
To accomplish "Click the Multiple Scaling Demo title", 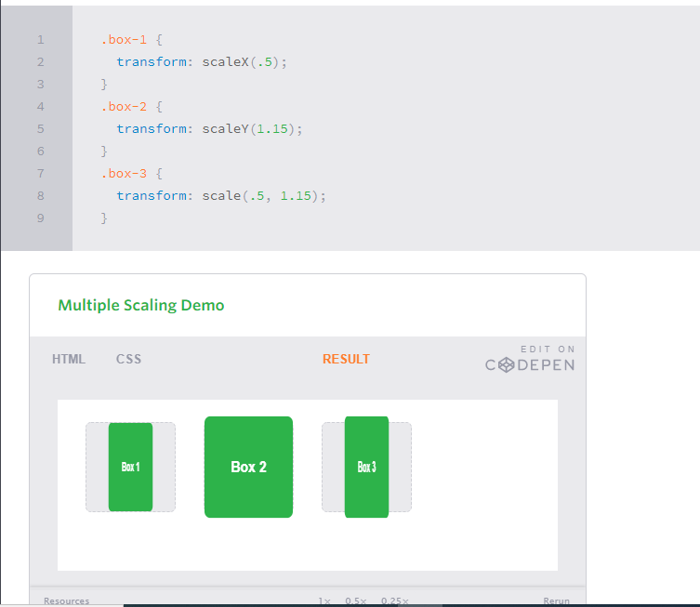I will (141, 305).
